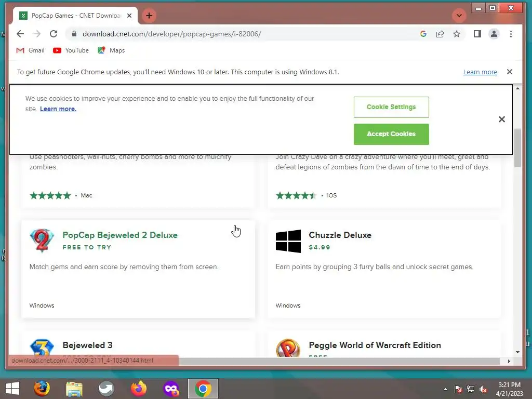Click the $4.99 price on Chuzzle Deluxe
This screenshot has height=399, width=532.
click(320, 247)
